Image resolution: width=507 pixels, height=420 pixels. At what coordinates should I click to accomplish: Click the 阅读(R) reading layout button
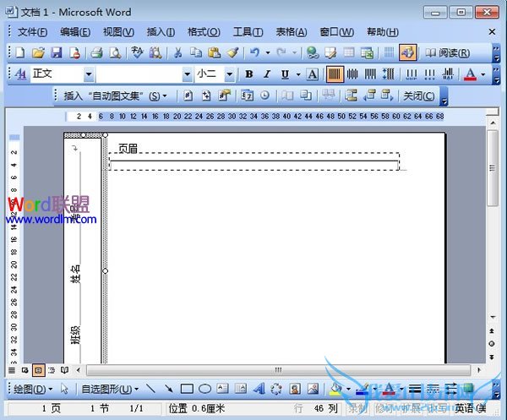tap(447, 52)
